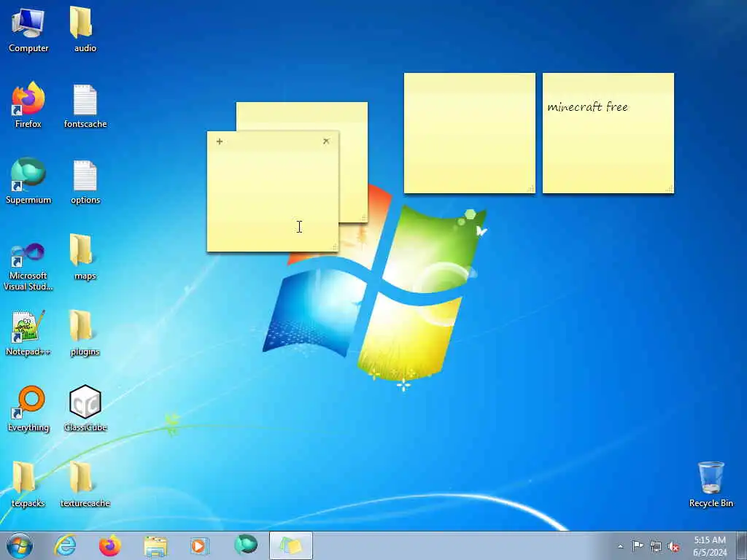The height and width of the screenshot is (560, 747).
Task: Open the Computer desktop icon
Action: (28, 28)
